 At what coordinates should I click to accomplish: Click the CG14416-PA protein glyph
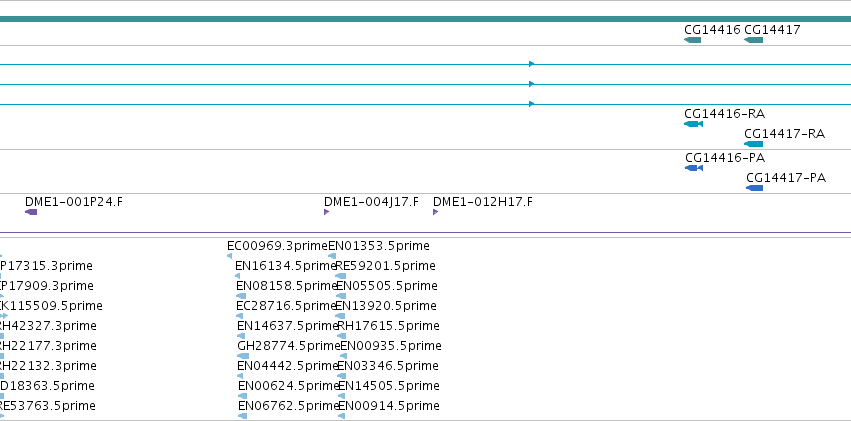(x=694, y=168)
